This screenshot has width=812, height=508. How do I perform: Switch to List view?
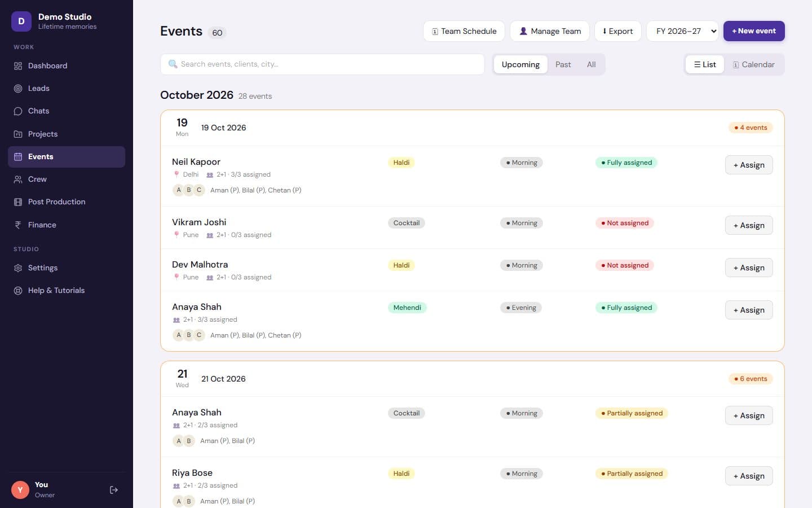(x=705, y=64)
